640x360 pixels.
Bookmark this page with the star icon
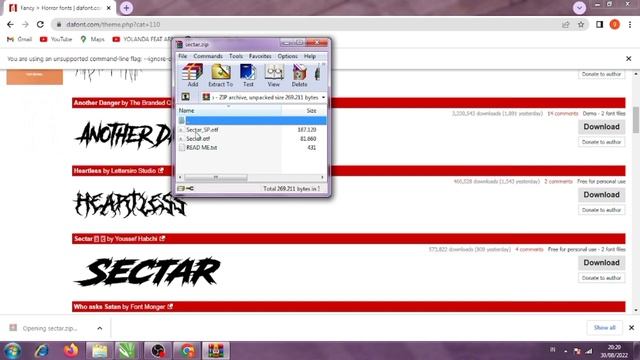tap(581, 24)
